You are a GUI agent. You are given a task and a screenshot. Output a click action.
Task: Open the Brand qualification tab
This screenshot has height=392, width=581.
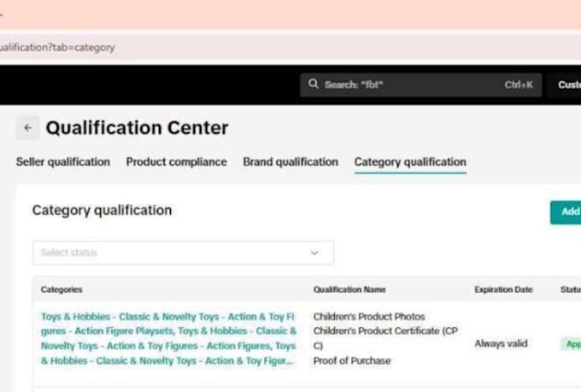click(x=290, y=162)
